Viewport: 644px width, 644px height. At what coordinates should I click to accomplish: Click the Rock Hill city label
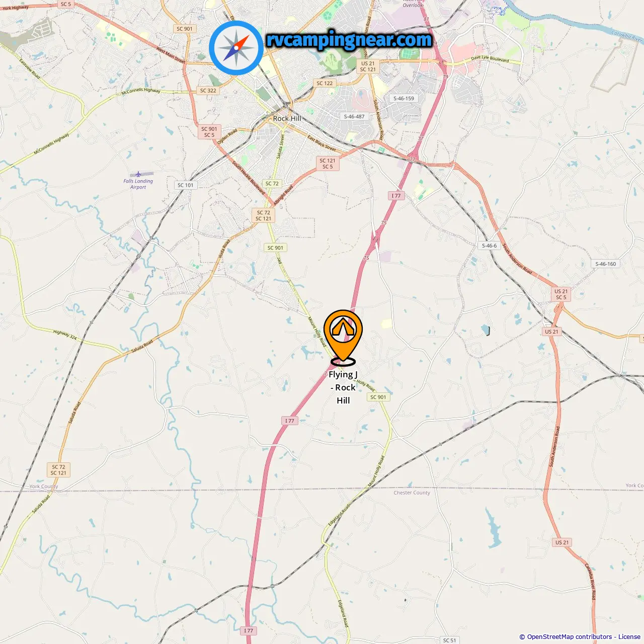[287, 118]
